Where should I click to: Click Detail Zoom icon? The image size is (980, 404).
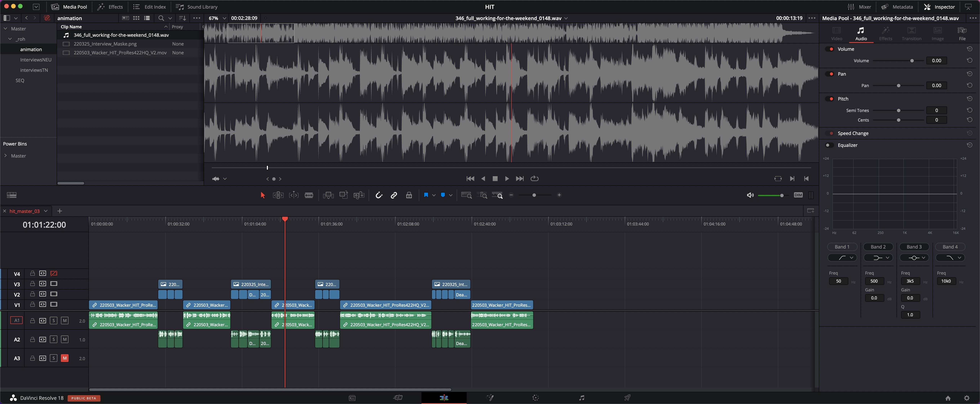(x=482, y=195)
